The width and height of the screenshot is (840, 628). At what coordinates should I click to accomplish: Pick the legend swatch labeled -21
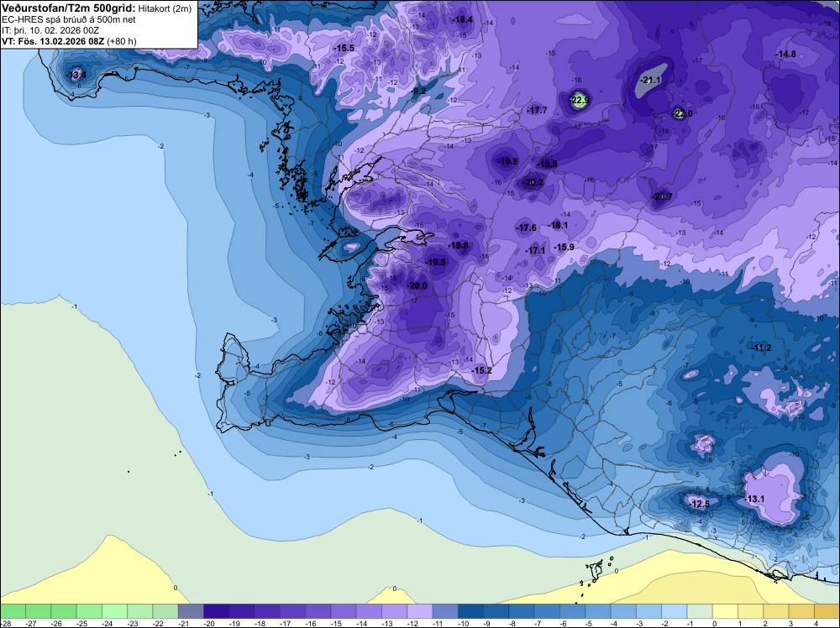click(191, 611)
